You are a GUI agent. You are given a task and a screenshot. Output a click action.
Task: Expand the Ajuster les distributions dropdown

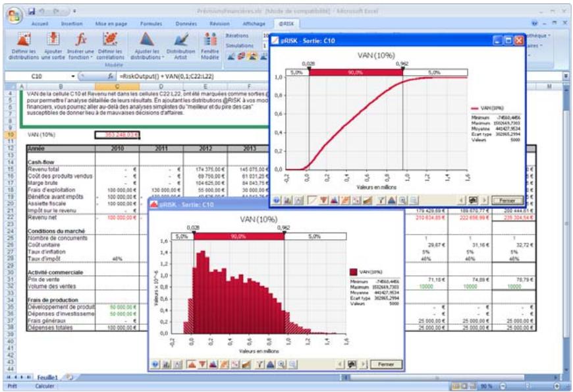[147, 57]
